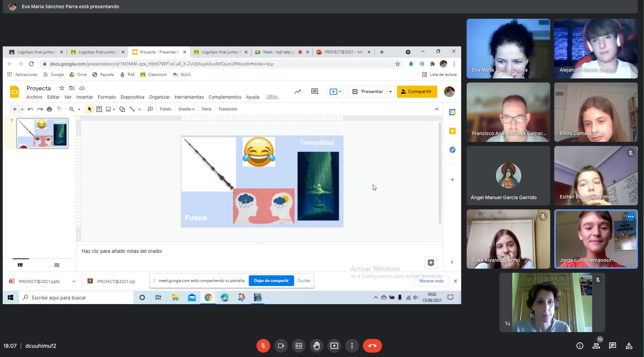This screenshot has height=357, width=644.
Task: Leave the call with the red hang-up button
Action: [x=372, y=346]
